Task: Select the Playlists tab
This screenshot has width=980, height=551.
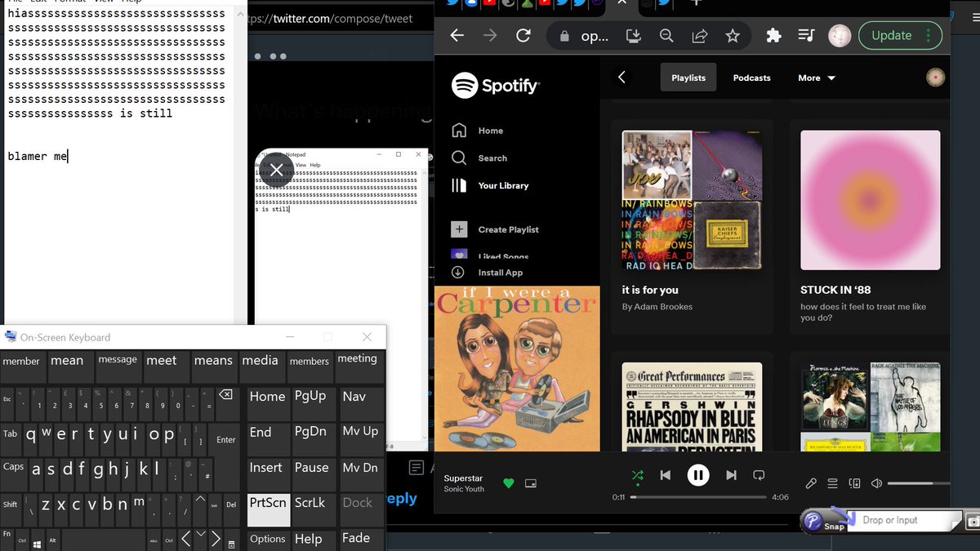Action: [688, 78]
